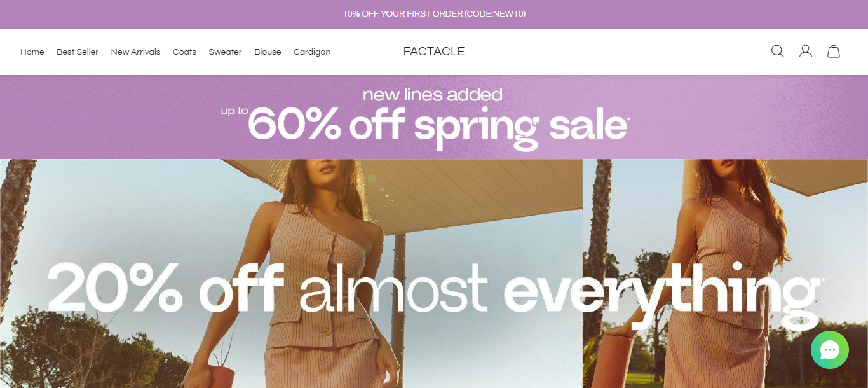Navigate to the Blouse category
Screen dimensions: 868x388
(x=268, y=52)
